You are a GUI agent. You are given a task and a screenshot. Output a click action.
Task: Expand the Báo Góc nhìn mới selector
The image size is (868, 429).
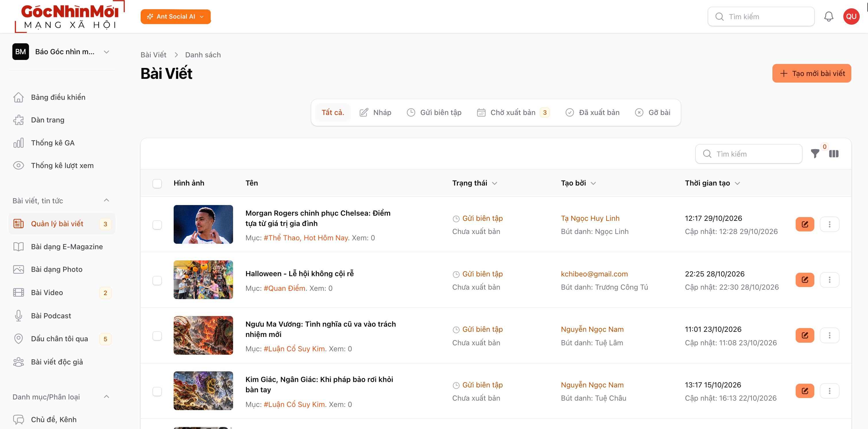click(x=62, y=52)
